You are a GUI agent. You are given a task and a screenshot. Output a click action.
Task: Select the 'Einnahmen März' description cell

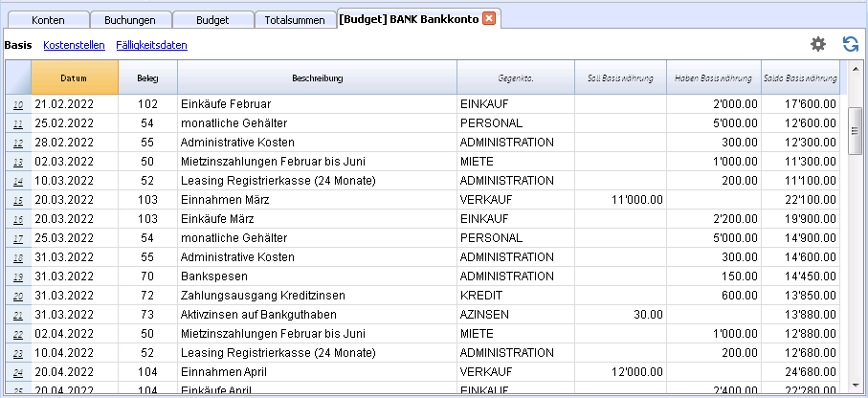(317, 200)
